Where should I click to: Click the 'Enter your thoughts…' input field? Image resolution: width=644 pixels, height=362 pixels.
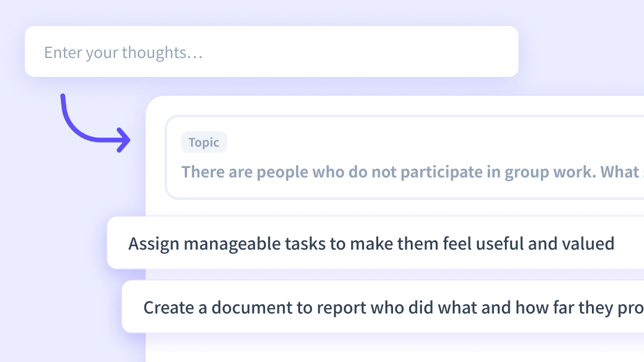tap(271, 52)
